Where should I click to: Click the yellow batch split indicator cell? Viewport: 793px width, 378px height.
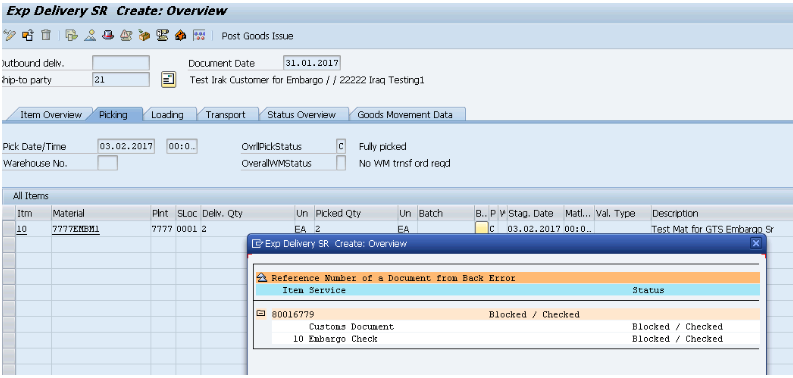pos(481,229)
